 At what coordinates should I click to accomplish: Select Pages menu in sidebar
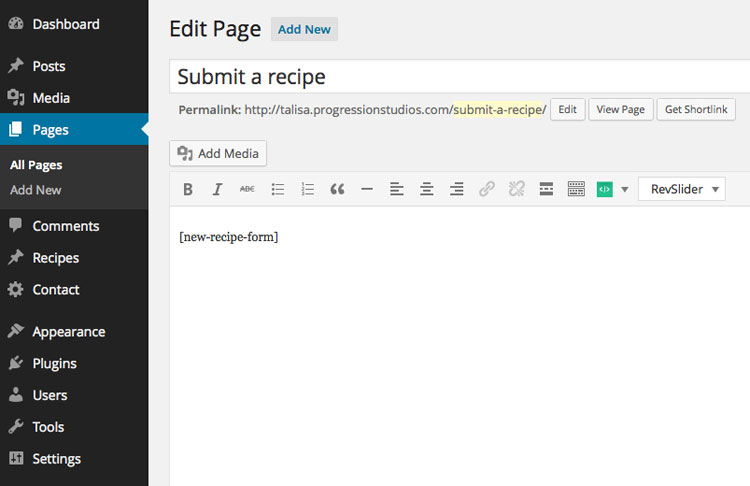(74, 130)
